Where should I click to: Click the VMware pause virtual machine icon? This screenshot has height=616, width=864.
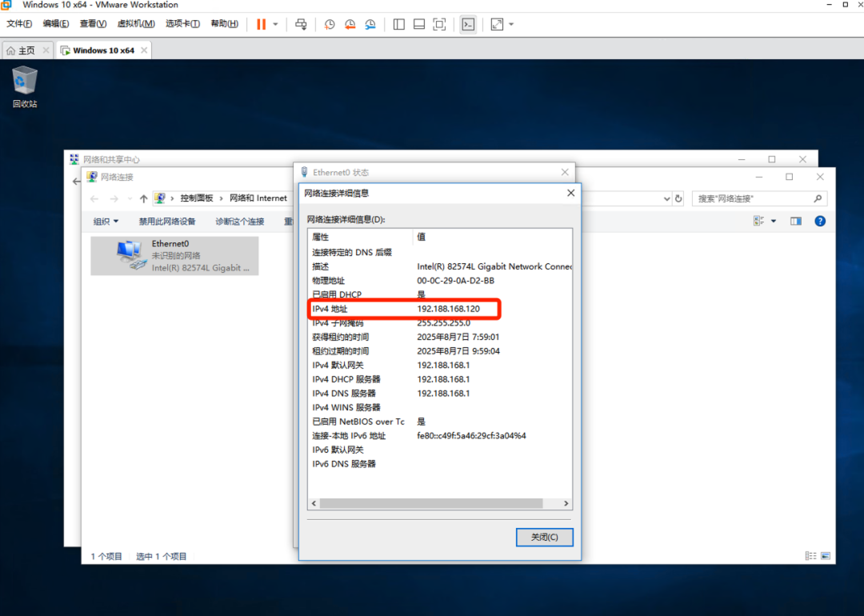(261, 24)
